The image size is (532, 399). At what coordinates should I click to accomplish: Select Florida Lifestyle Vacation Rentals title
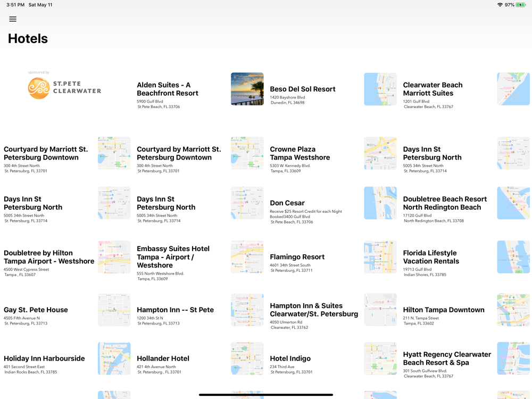pos(431,257)
